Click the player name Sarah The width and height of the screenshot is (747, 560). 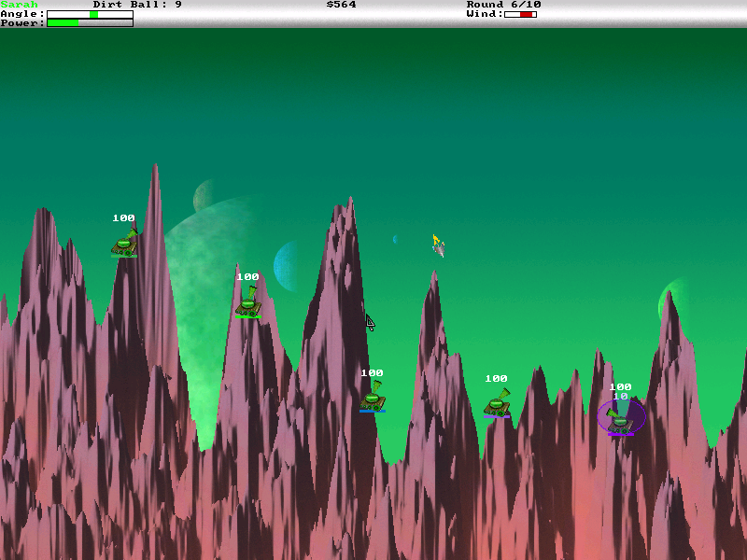(x=19, y=5)
